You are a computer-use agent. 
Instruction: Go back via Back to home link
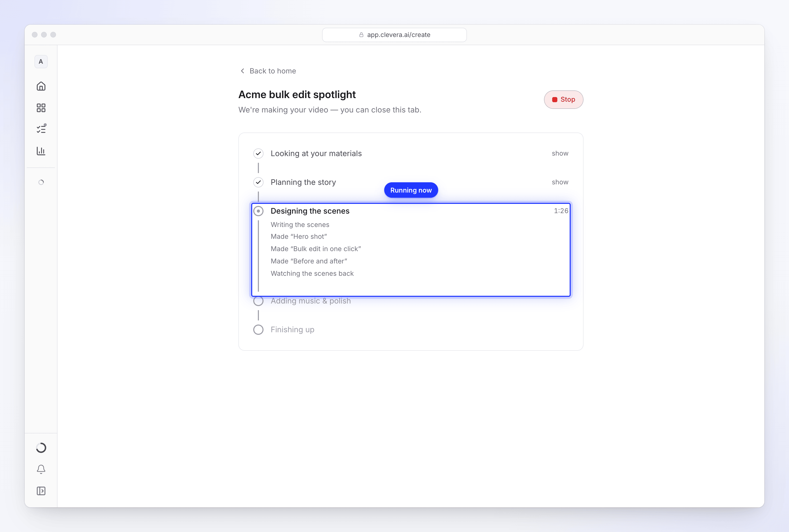click(x=268, y=71)
